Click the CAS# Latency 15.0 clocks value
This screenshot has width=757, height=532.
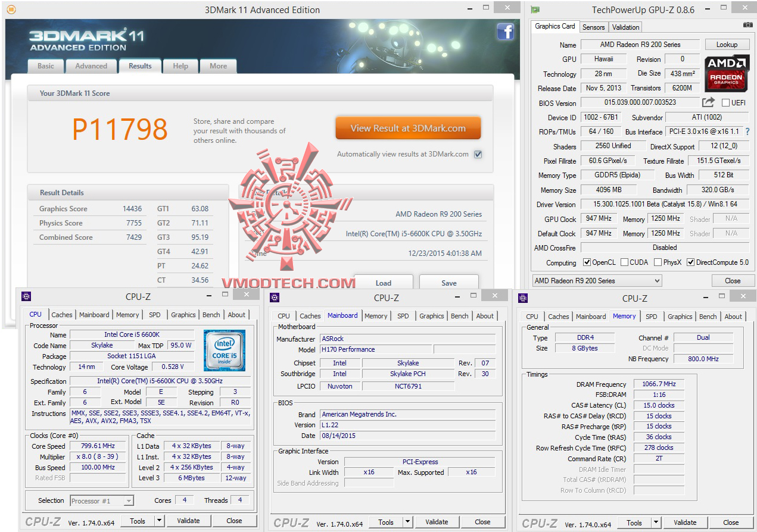point(659,406)
